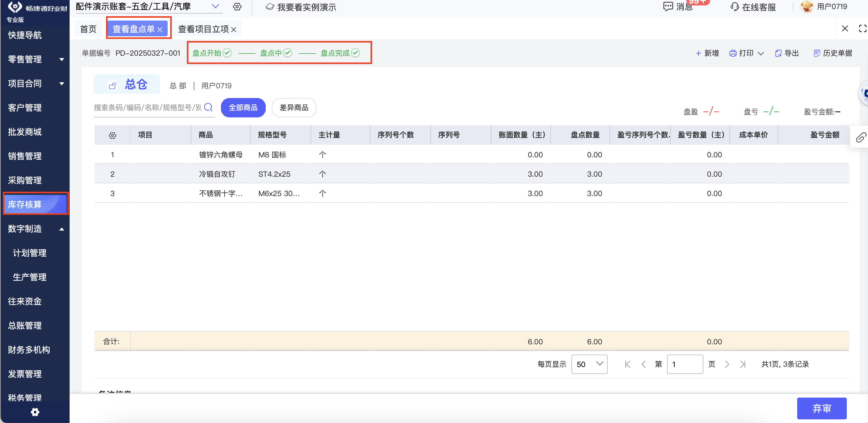Image resolution: width=868 pixels, height=423 pixels.
Task: Go to the next page arrow
Action: pos(727,364)
